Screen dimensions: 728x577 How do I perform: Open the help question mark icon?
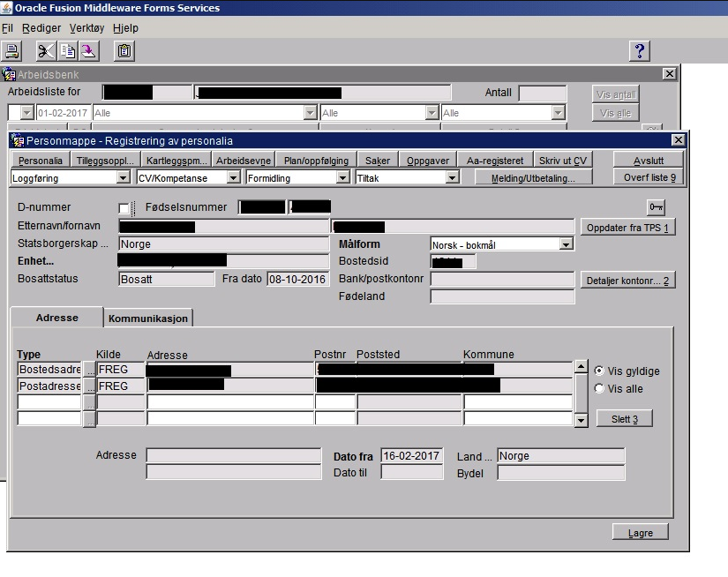click(640, 51)
